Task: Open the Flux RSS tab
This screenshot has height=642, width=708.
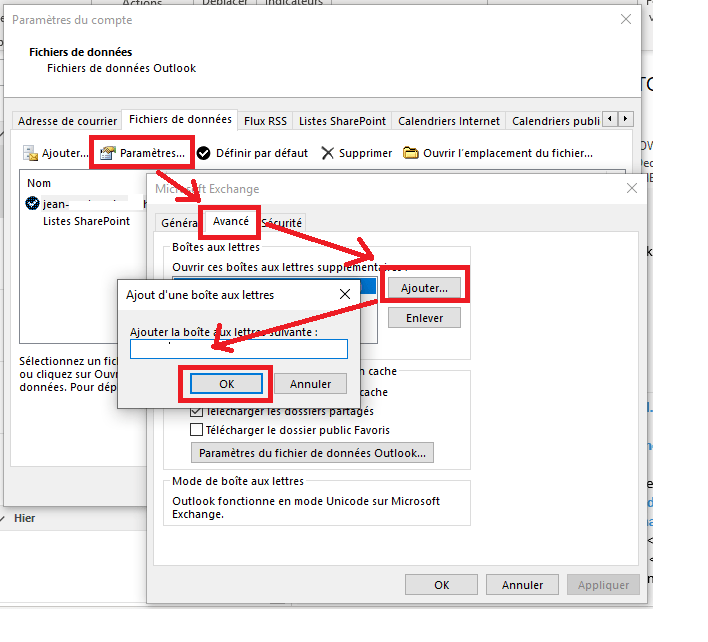Action: tap(265, 121)
